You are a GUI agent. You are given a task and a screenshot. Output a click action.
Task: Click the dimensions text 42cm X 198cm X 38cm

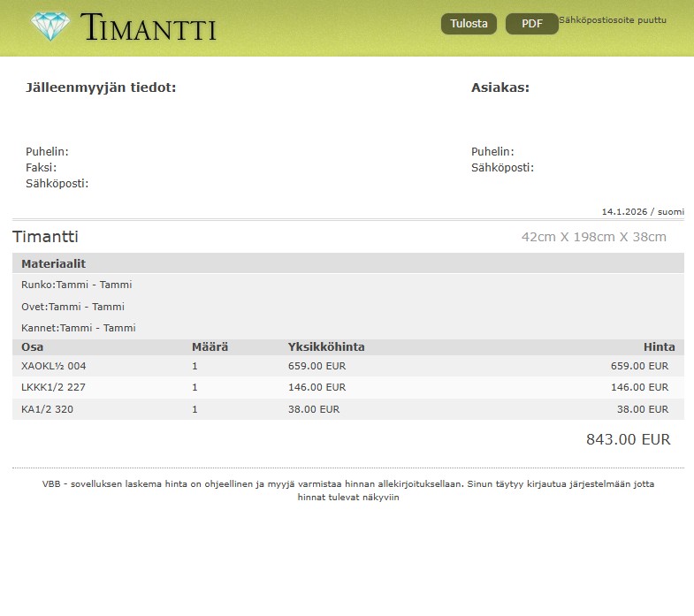coord(593,237)
